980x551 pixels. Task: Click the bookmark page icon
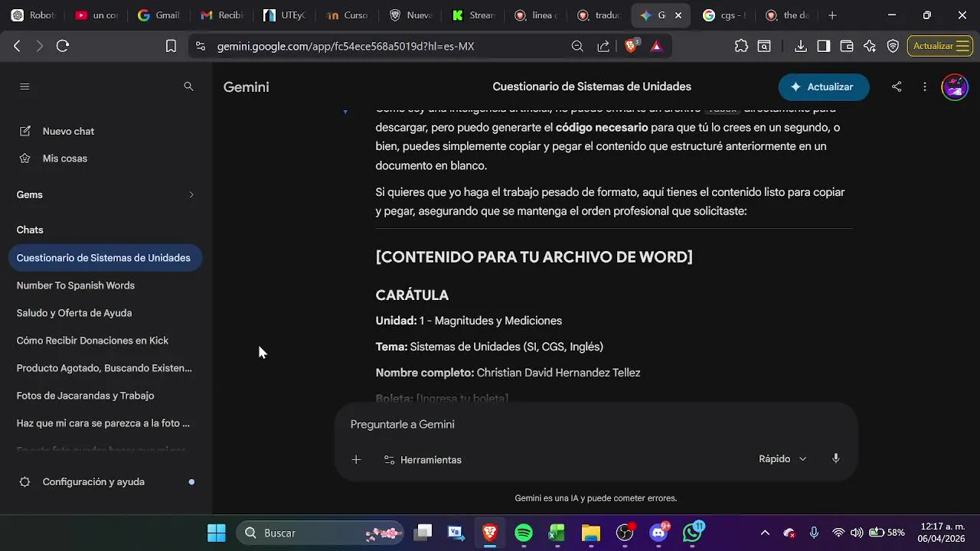tap(171, 46)
